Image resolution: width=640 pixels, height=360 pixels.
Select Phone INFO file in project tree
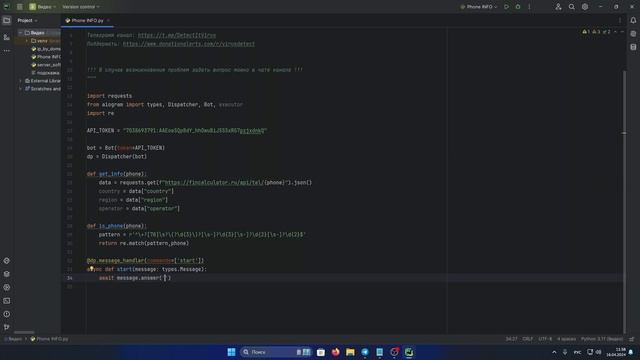tap(46, 57)
